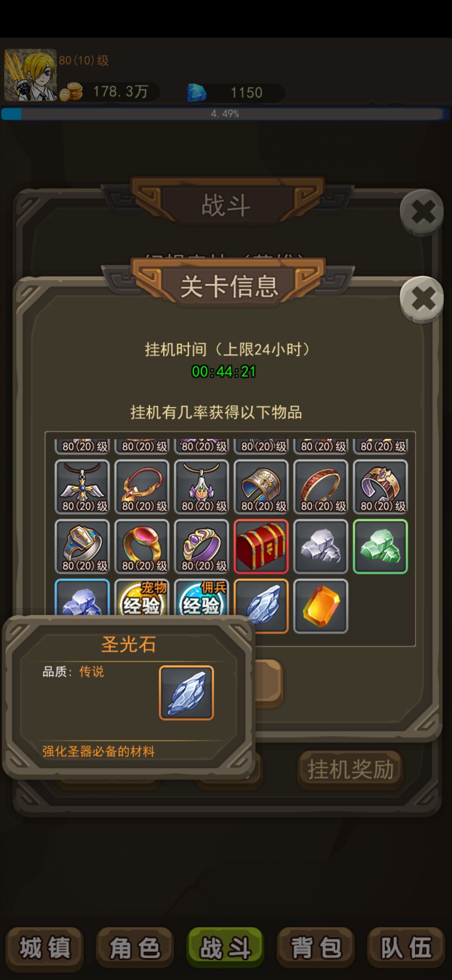Select the purple jeweled ring item
The image size is (452, 980).
[202, 546]
